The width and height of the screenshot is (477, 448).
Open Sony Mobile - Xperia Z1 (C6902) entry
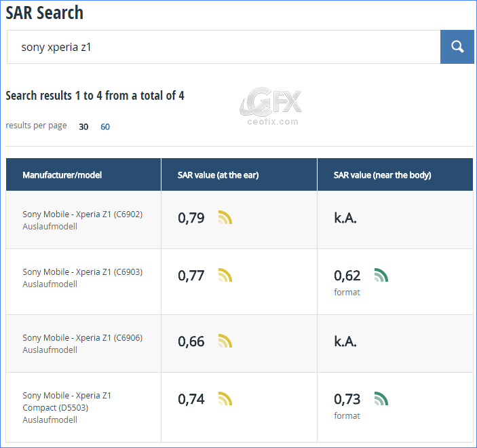[83, 214]
